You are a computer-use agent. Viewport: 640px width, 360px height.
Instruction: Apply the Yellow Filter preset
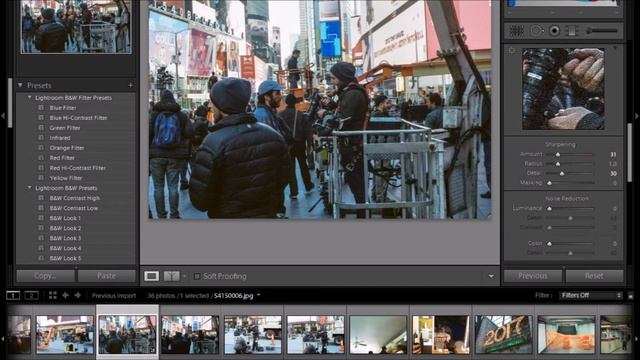click(x=66, y=178)
